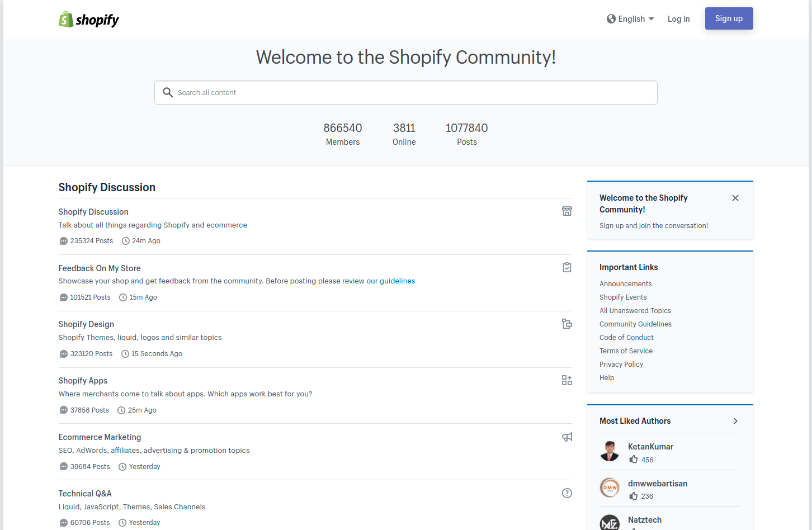This screenshot has height=530, width=812.
Task: Click the 37858 Posts comment icon
Action: point(63,410)
